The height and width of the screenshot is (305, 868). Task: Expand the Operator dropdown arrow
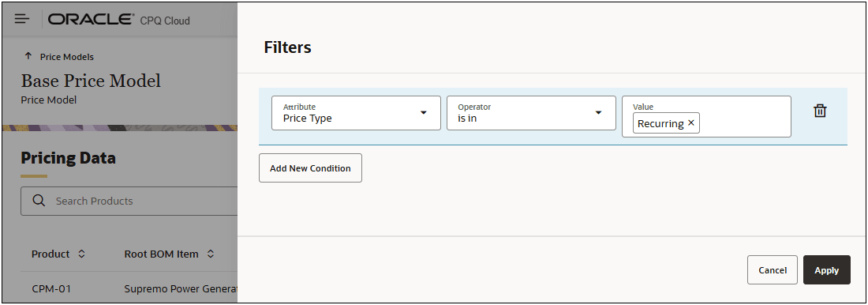(x=598, y=112)
